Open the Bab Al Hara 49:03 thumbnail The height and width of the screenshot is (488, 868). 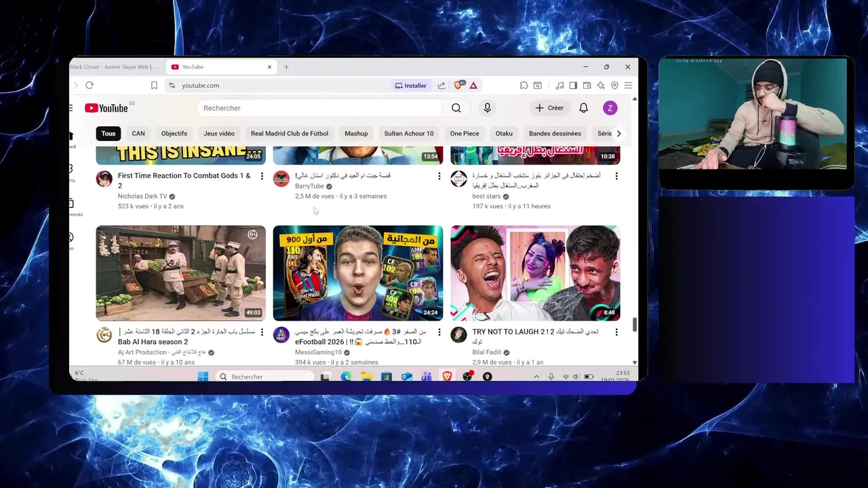click(181, 273)
